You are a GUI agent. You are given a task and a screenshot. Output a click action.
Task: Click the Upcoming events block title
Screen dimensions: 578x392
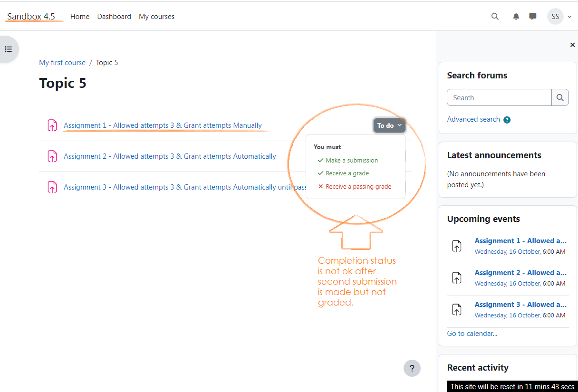[483, 219]
